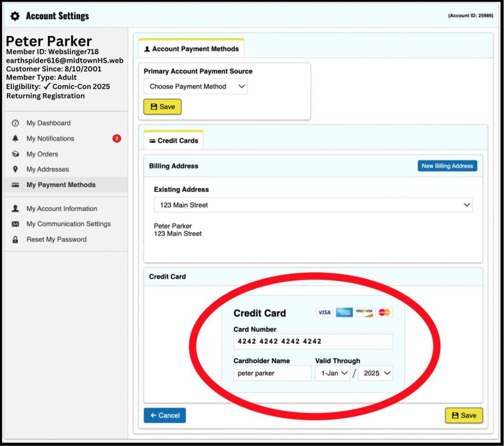Open the Choose Payment Method dropdown
Image resolution: width=504 pixels, height=446 pixels.
(x=195, y=87)
